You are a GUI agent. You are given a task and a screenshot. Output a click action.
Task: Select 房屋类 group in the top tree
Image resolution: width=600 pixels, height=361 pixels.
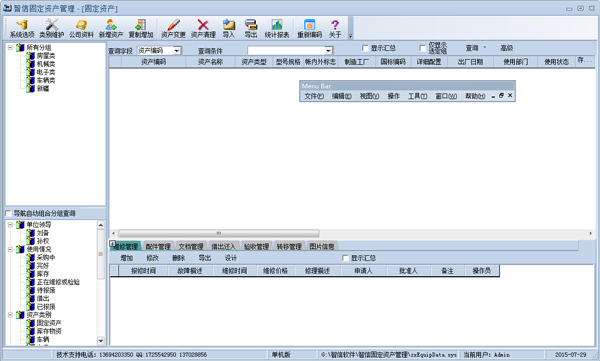pos(46,56)
